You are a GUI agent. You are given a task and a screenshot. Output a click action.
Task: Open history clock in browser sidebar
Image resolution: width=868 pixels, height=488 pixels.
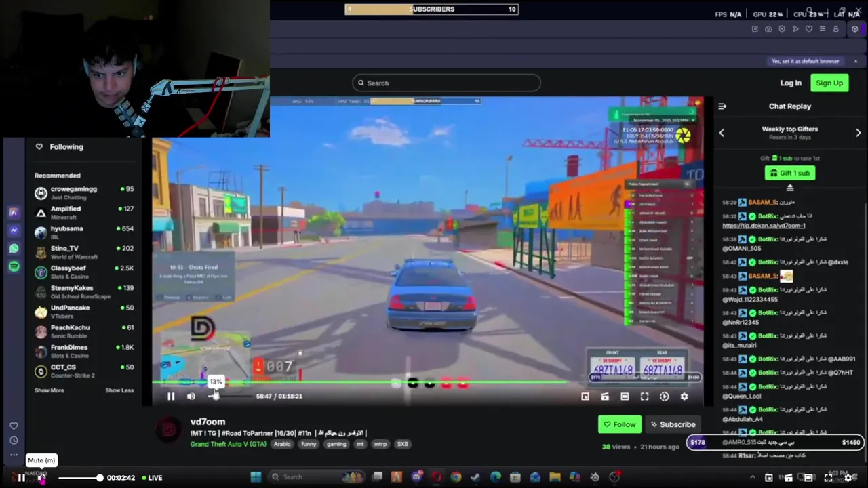14,441
